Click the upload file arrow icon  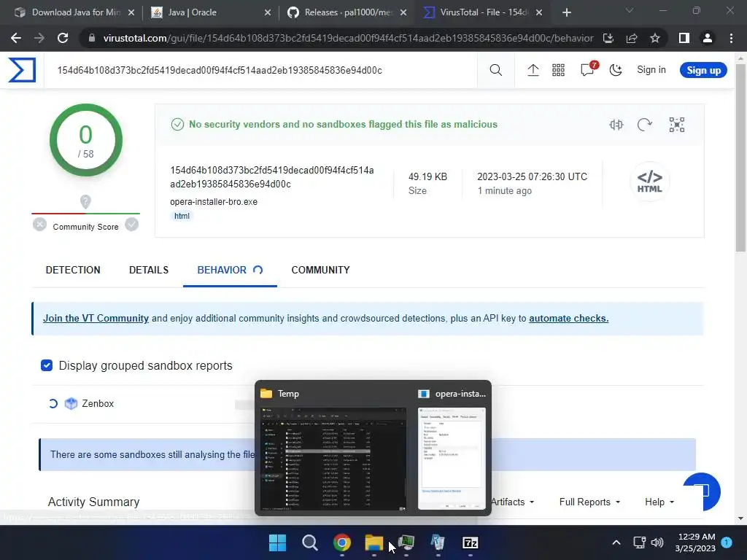(533, 71)
